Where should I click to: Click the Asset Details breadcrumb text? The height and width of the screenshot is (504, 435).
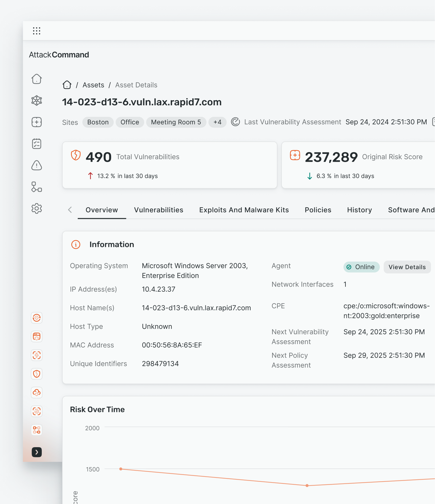[136, 85]
